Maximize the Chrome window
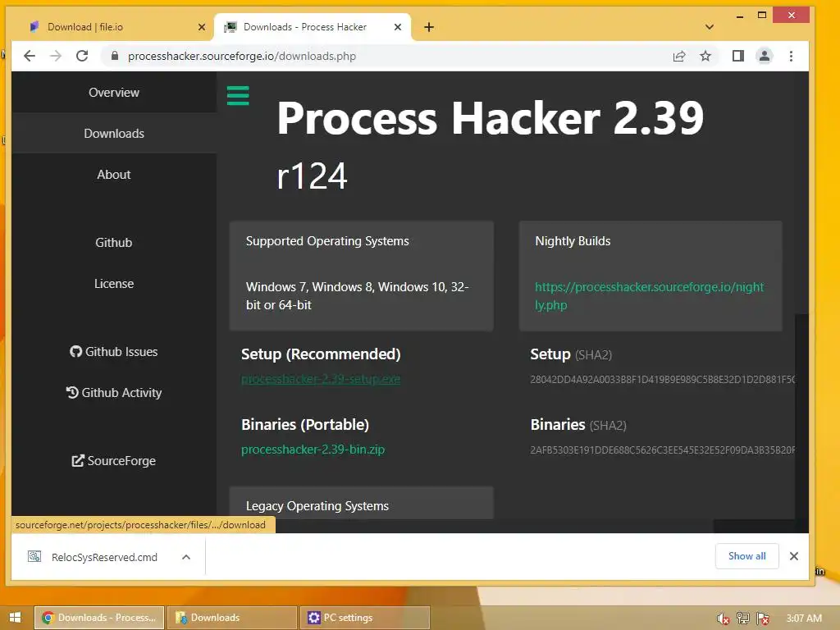The height and width of the screenshot is (630, 840). [x=762, y=16]
